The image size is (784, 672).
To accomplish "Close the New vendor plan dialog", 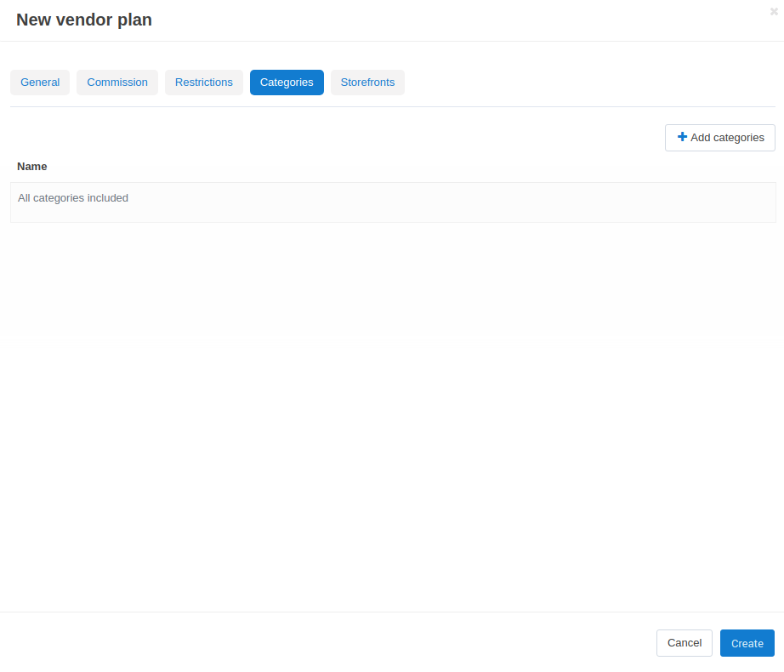I will [x=774, y=12].
